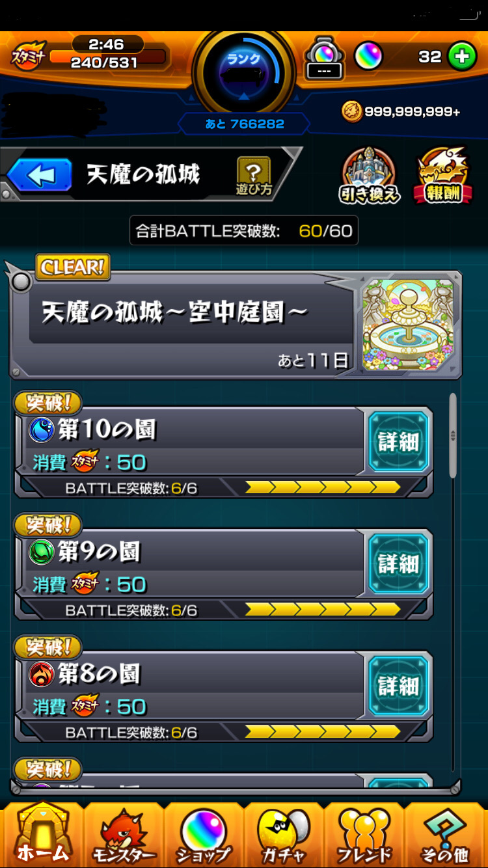Open the ショップ tab

pyautogui.click(x=204, y=835)
